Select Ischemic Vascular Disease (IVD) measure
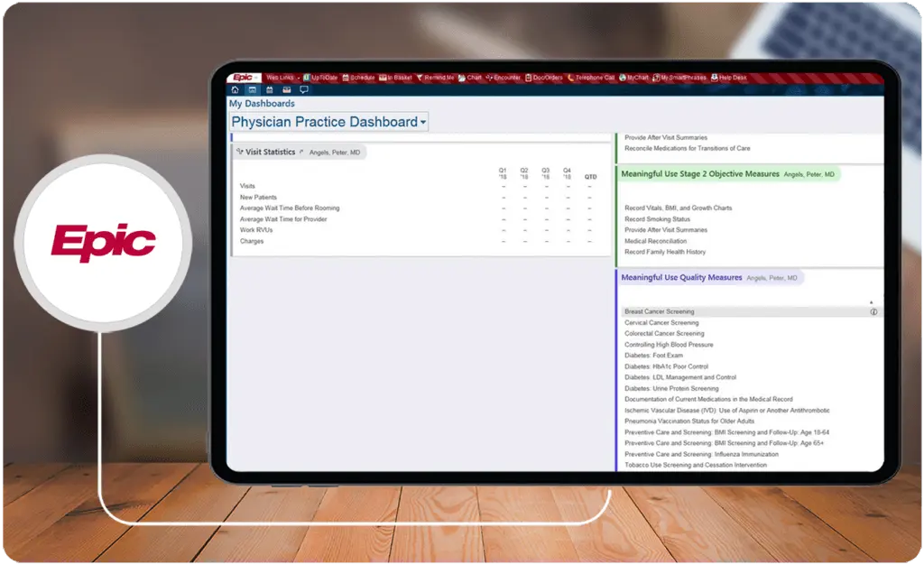 [727, 410]
